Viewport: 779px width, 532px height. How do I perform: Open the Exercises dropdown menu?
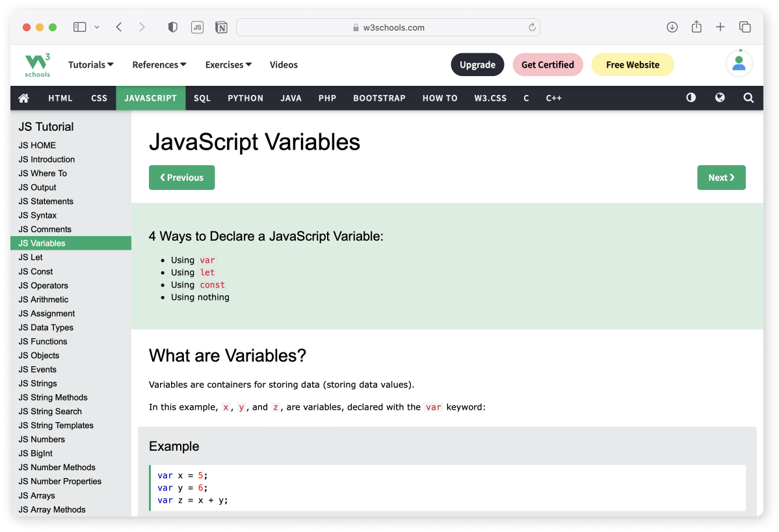point(228,65)
